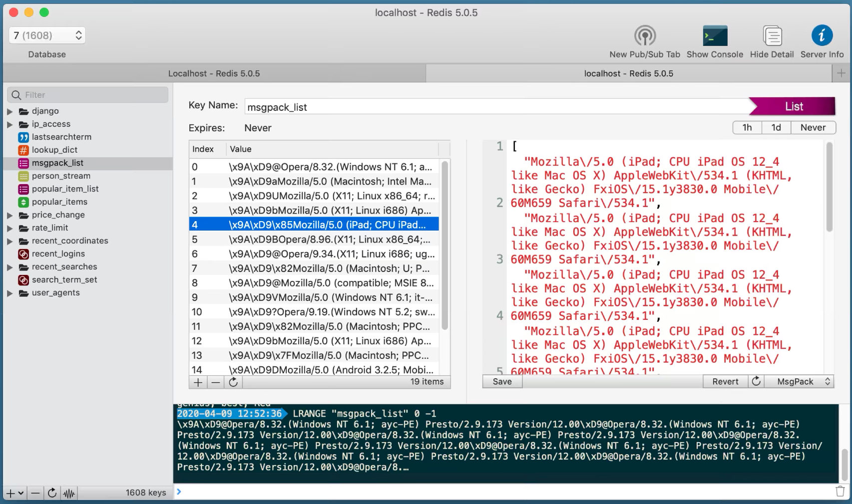Viewport: 852px width, 504px height.
Task: Set expiry to 1h
Action: (747, 127)
